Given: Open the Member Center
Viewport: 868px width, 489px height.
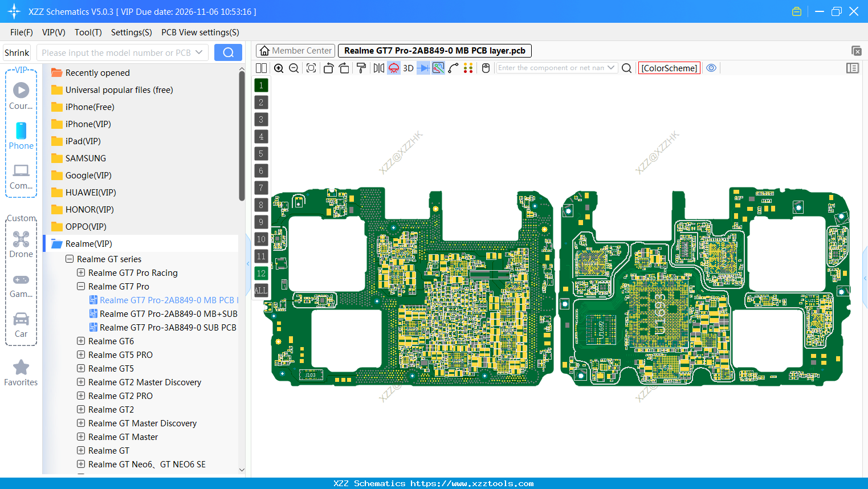Looking at the screenshot, I should (295, 51).
